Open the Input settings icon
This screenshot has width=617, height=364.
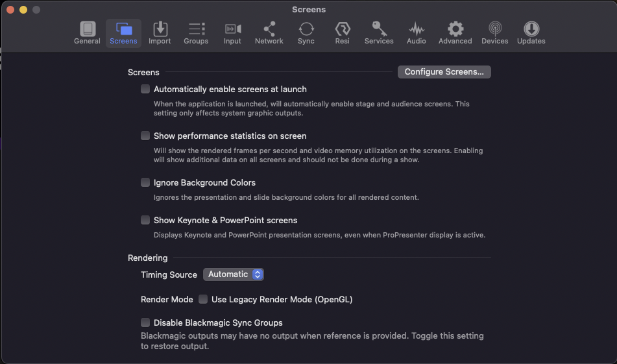pos(232,33)
